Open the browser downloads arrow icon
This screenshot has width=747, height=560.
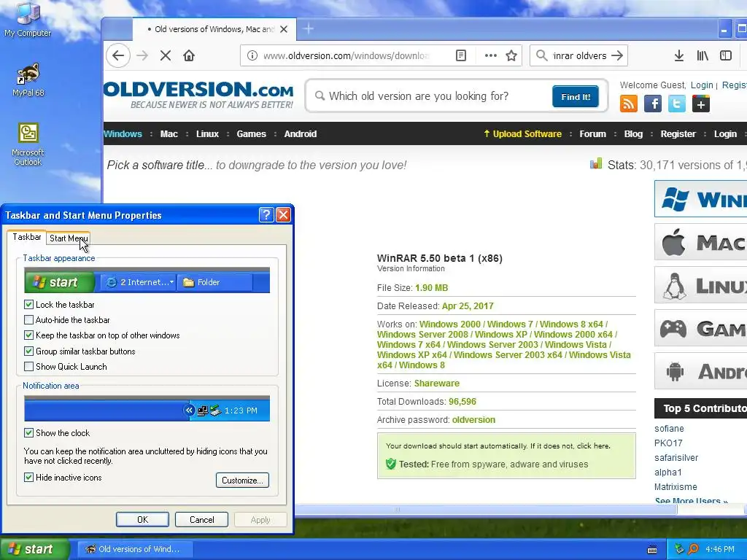[679, 55]
